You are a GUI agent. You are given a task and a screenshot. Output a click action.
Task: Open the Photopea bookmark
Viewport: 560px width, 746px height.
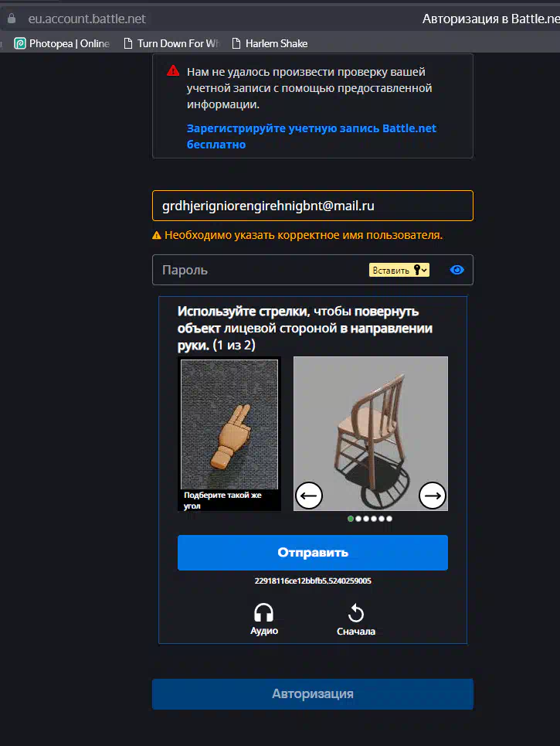tap(62, 43)
